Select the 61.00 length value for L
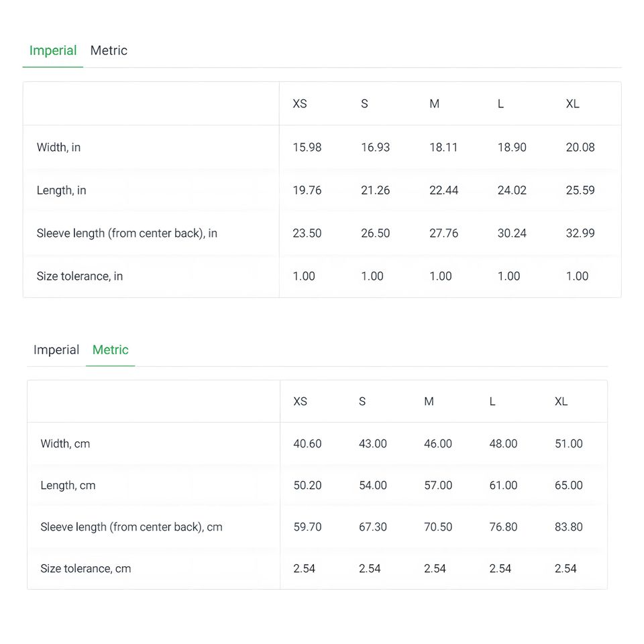644x644 pixels. [x=503, y=486]
